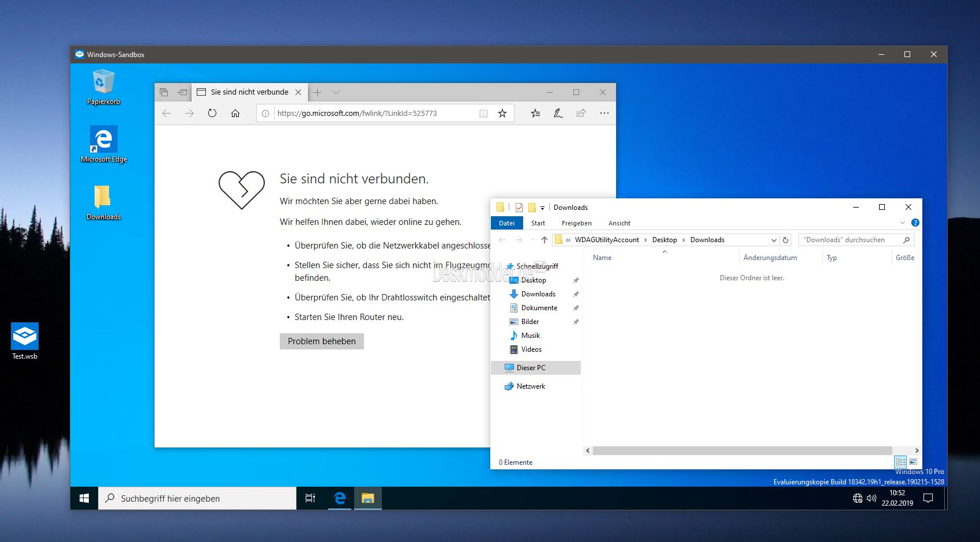980x542 pixels.
Task: Open Explorer help question mark icon
Action: (x=915, y=223)
